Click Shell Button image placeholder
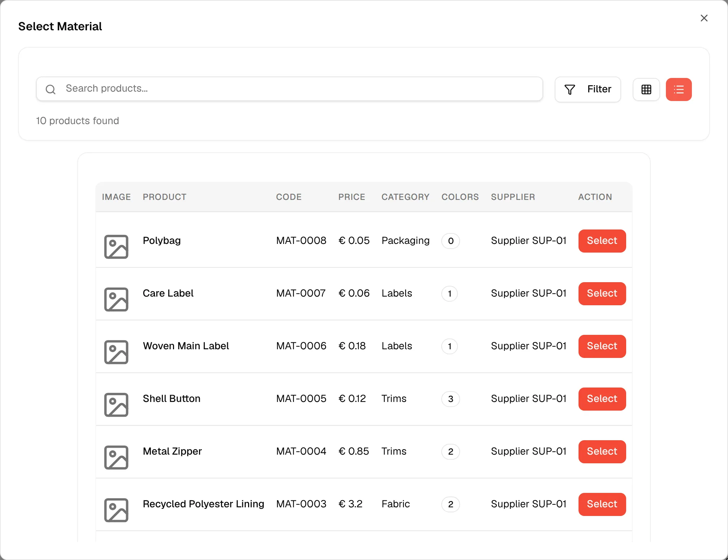The height and width of the screenshot is (560, 728). click(116, 405)
